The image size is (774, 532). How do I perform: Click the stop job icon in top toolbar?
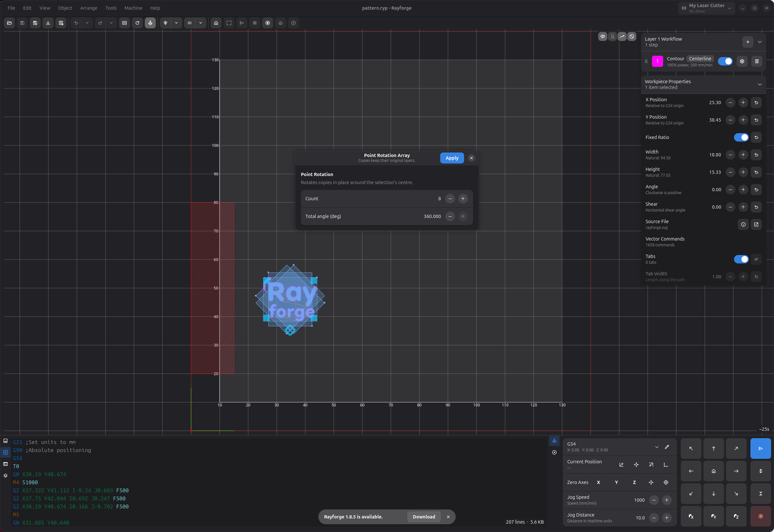268,23
